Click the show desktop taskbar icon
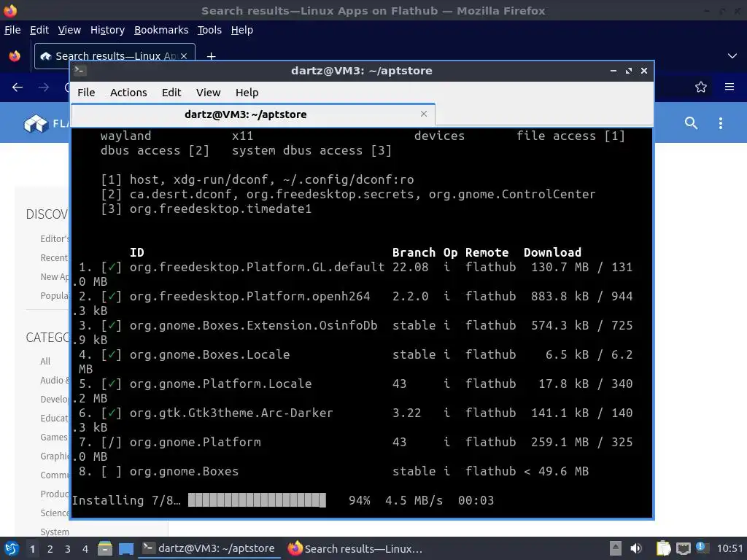747x560 pixels. click(126, 548)
